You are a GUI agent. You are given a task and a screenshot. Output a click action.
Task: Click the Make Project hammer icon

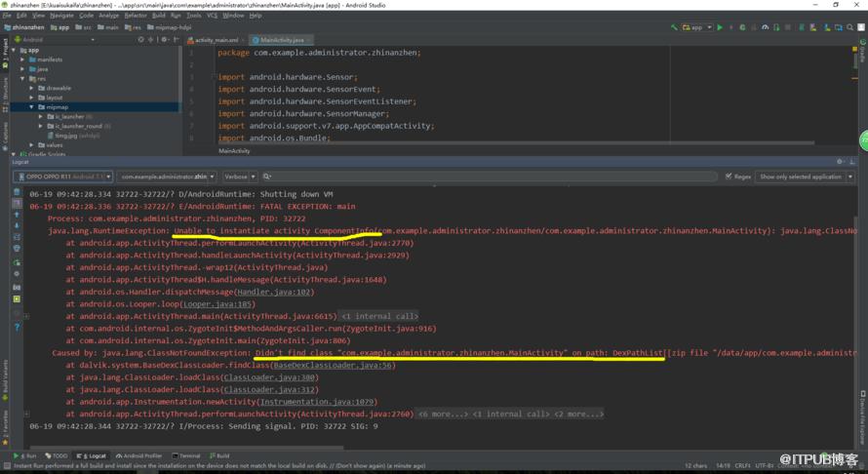[674, 27]
